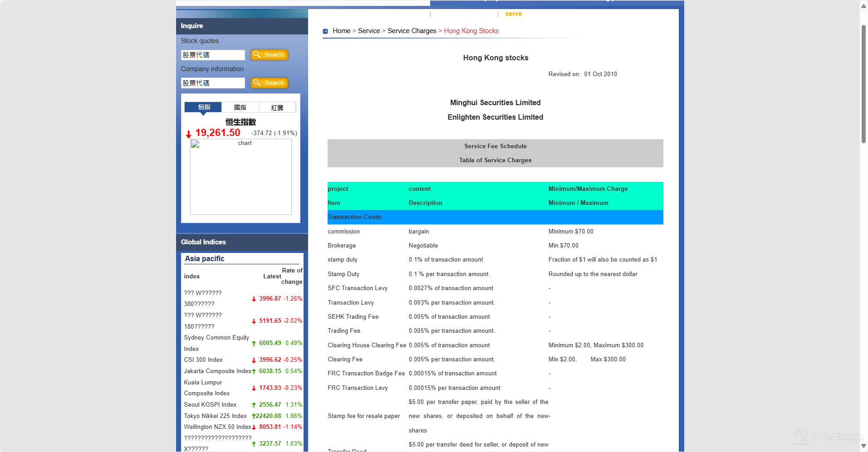This screenshot has width=868, height=452.
Task: Click the 'Revised on: 01 Oct 2010' text
Action: 583,74
